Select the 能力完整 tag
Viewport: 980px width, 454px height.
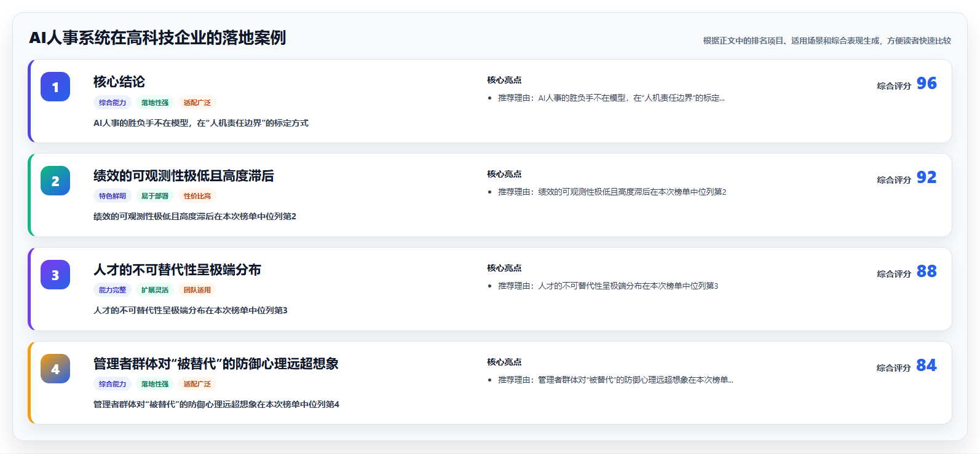(113, 290)
